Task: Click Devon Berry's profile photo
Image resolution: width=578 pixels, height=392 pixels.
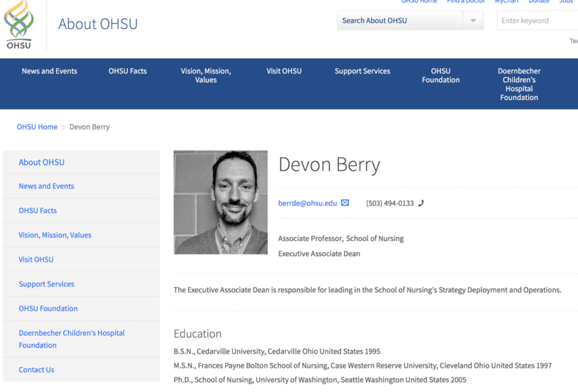Action: [220, 202]
